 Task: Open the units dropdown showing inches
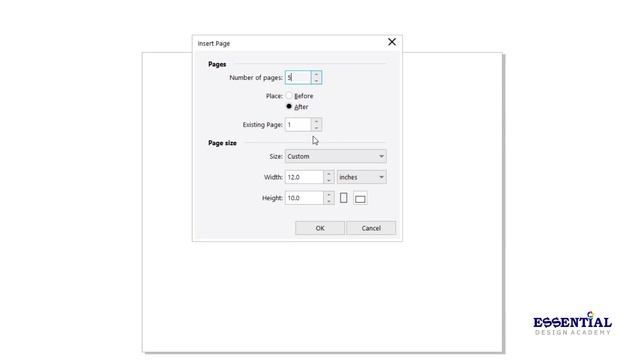coord(362,177)
